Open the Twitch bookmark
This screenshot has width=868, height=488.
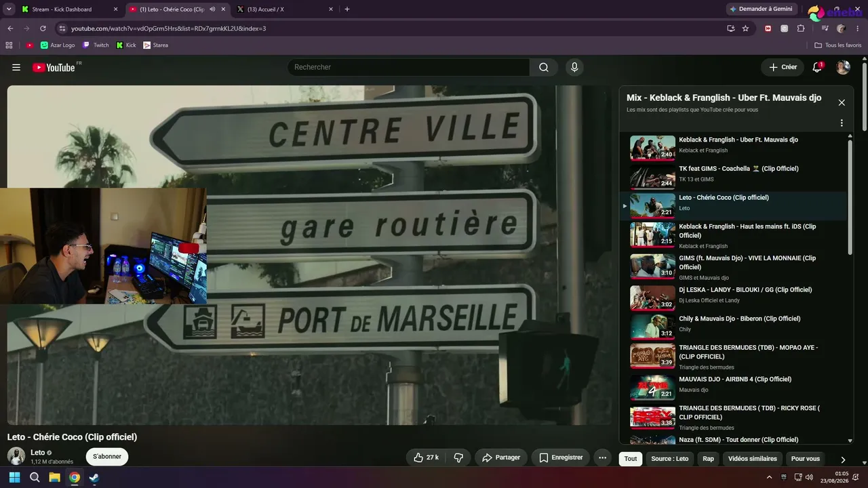[96, 45]
